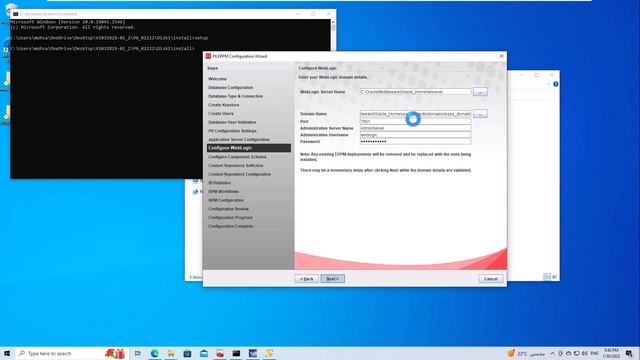Select the P6 Configuration Settings step
Image resolution: width=640 pixels, height=360 pixels.
click(x=232, y=131)
